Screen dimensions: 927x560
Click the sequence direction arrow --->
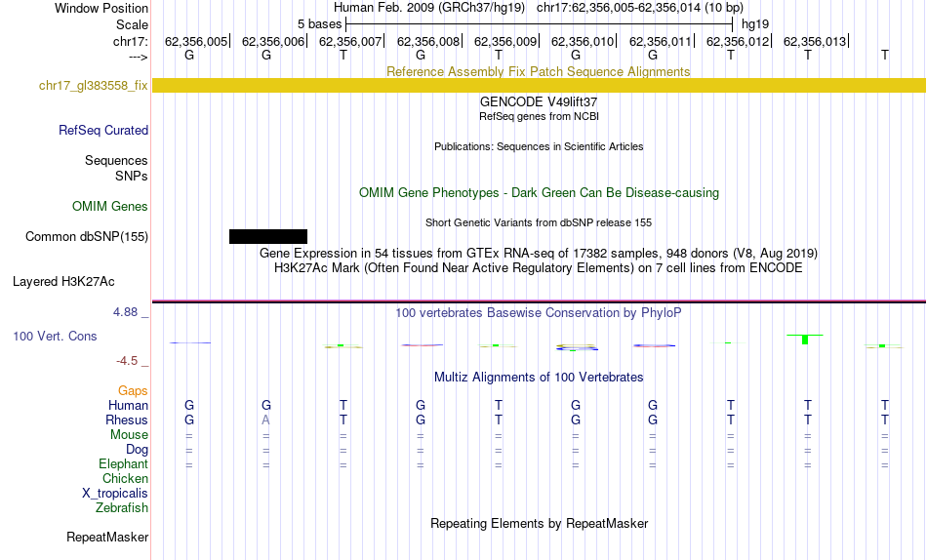click(x=138, y=57)
